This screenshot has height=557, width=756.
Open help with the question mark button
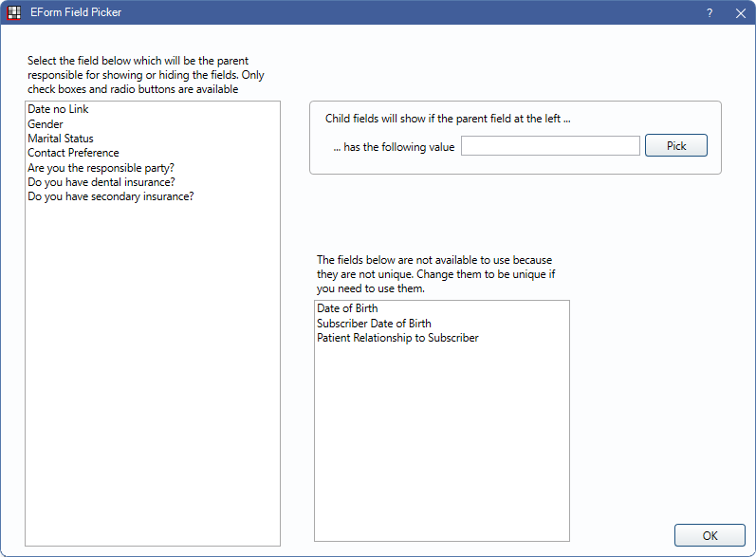coord(710,13)
